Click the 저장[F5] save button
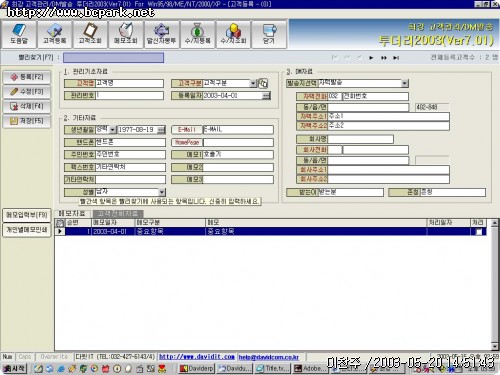 click(27, 121)
